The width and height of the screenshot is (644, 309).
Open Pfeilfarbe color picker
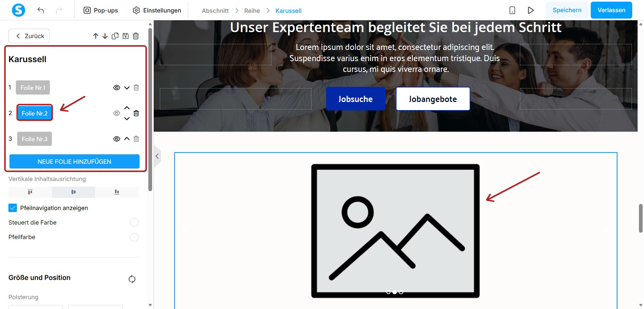pyautogui.click(x=134, y=237)
